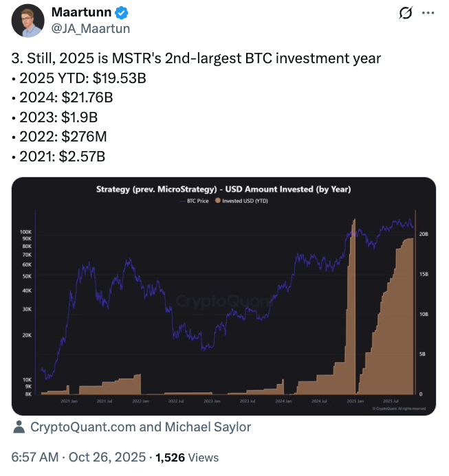Select the "2021 Jan" x-axis label

pyautogui.click(x=68, y=400)
